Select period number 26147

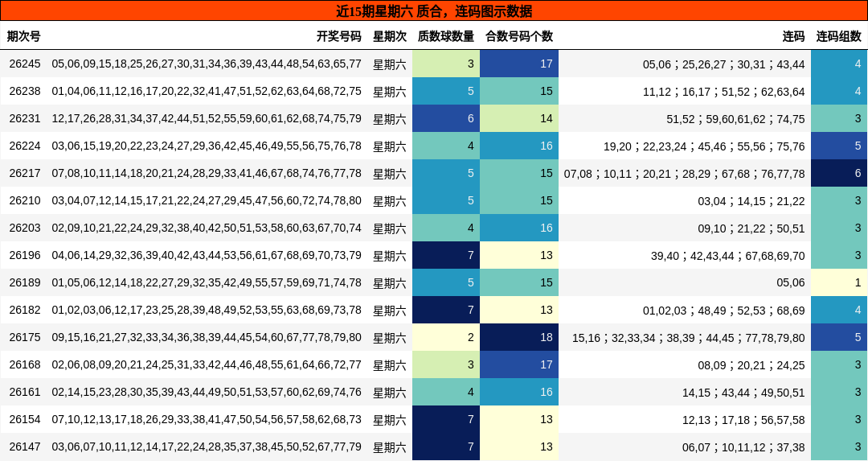[25, 447]
